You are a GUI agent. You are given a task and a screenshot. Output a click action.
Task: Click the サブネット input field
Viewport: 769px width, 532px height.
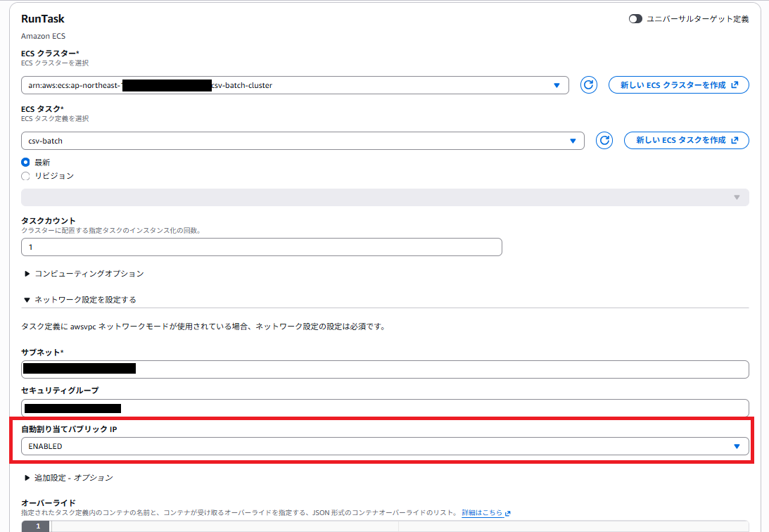[385, 369]
